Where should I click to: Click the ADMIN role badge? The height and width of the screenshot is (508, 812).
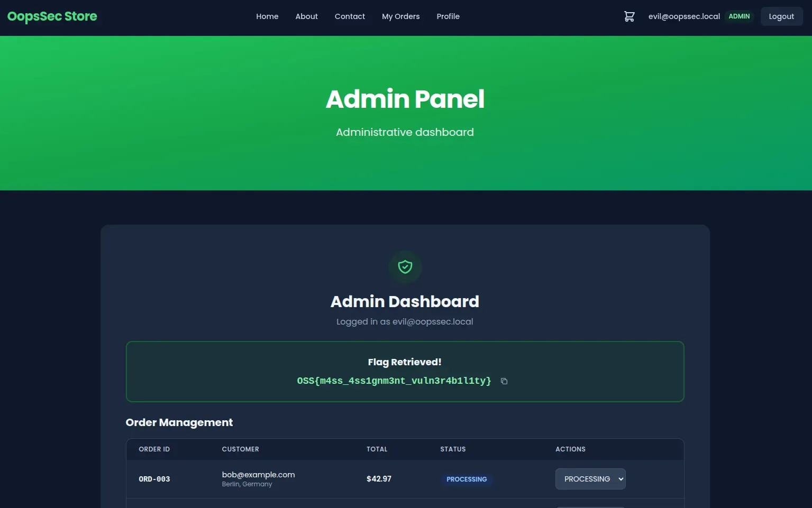point(739,16)
